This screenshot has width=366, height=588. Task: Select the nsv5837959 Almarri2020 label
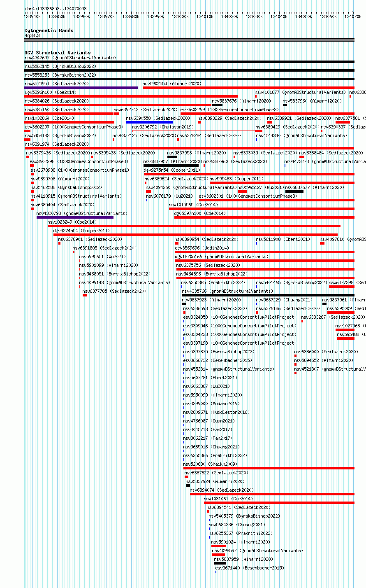point(243,559)
